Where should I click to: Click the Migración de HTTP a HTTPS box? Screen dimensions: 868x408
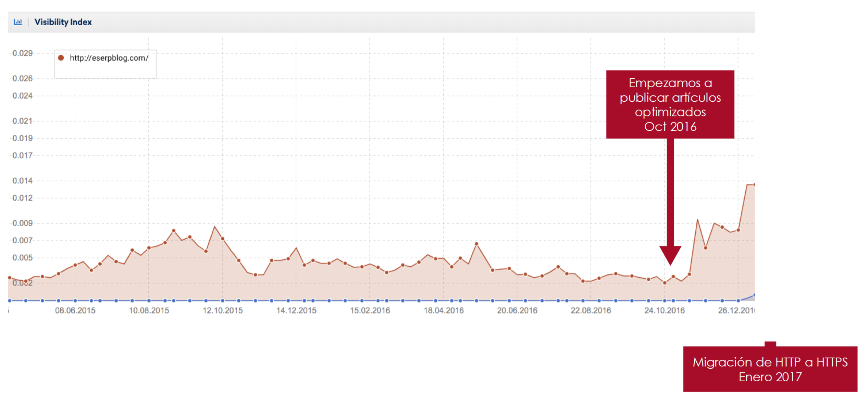[x=770, y=369]
